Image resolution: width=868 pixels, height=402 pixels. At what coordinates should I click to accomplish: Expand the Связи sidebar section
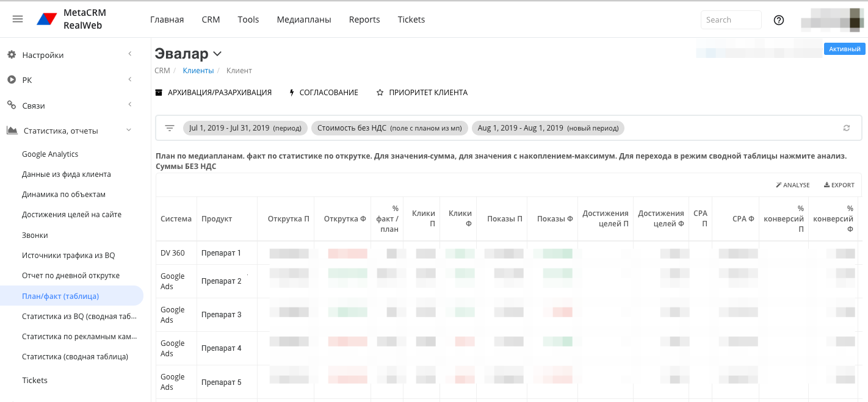[130, 105]
